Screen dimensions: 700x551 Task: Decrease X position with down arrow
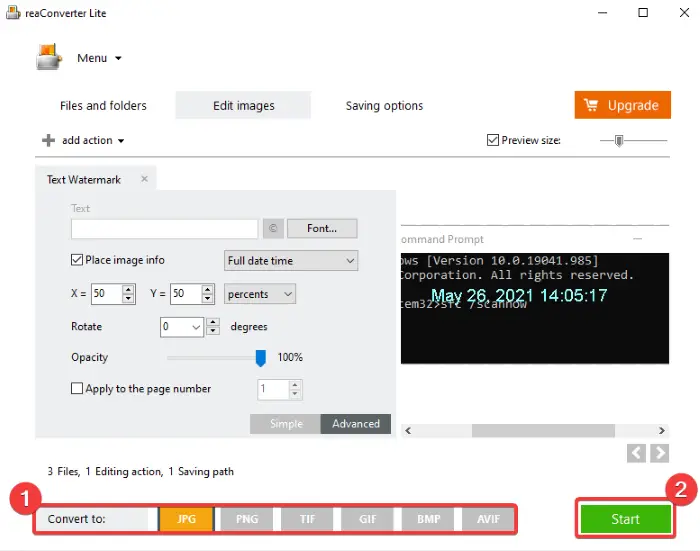pos(129,298)
